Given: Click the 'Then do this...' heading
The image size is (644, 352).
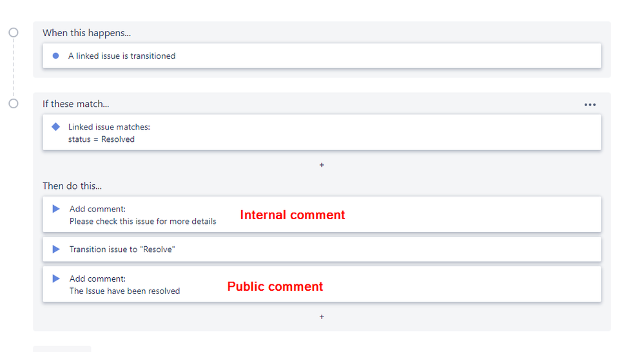Looking at the screenshot, I should tap(72, 186).
